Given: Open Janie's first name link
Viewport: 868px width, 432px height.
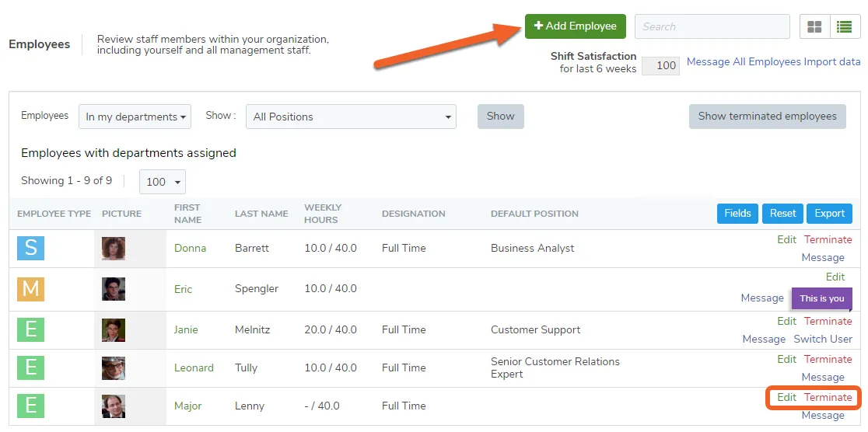Looking at the screenshot, I should 186,329.
